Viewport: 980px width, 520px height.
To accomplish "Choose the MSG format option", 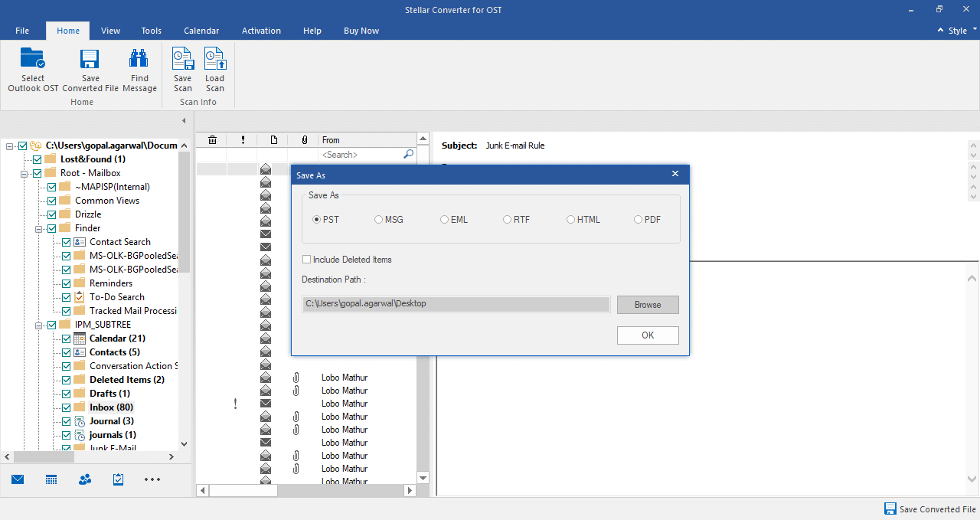I will click(x=378, y=220).
